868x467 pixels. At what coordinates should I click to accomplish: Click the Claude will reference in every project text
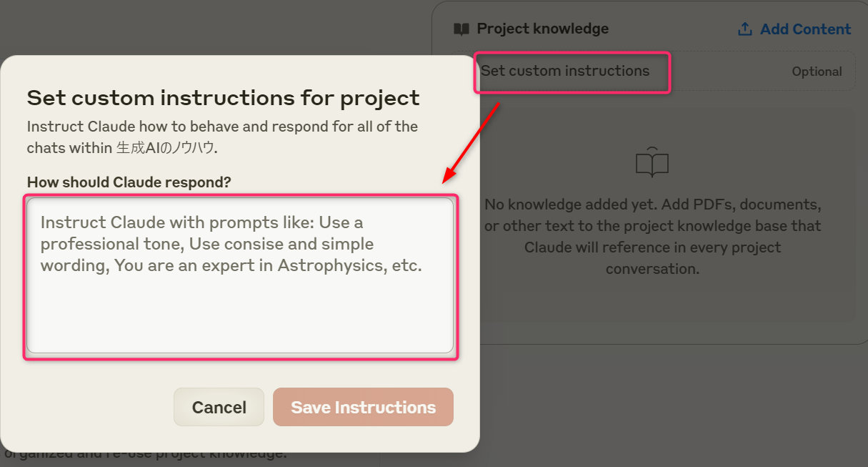652,247
